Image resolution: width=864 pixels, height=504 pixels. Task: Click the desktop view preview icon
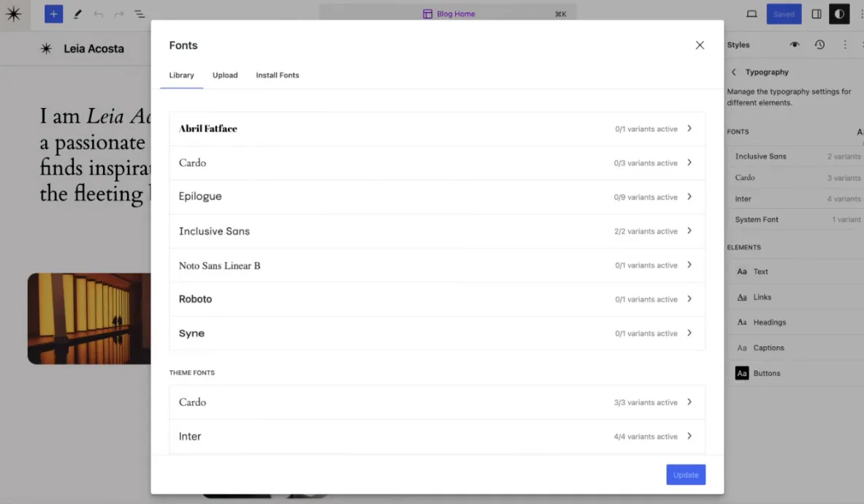752,14
